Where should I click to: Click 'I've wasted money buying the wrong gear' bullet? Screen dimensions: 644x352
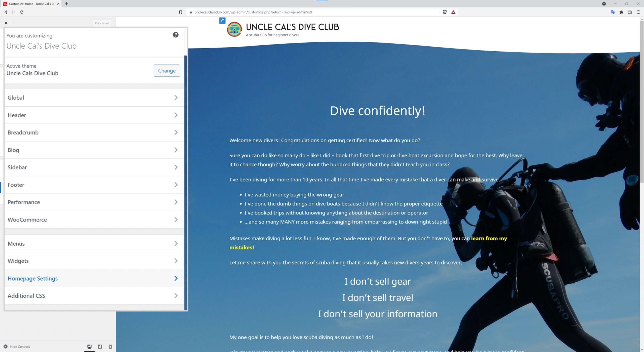(x=294, y=195)
